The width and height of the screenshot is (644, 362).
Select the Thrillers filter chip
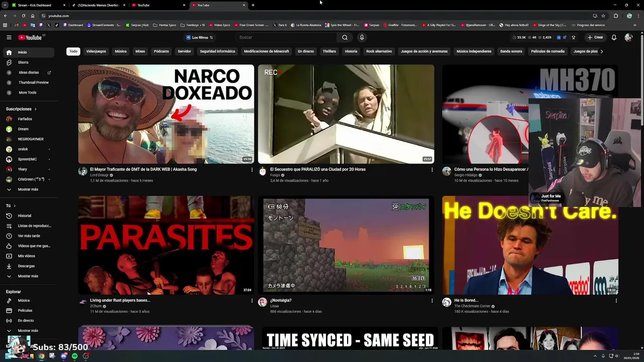pos(329,51)
